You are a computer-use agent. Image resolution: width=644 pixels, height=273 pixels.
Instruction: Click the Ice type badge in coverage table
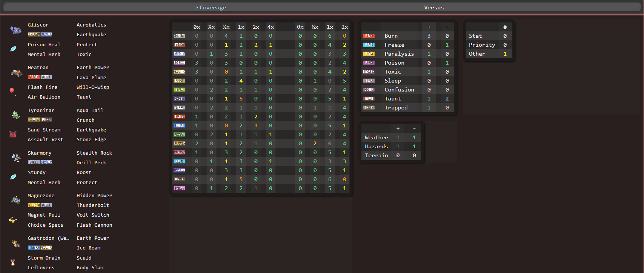(x=179, y=161)
